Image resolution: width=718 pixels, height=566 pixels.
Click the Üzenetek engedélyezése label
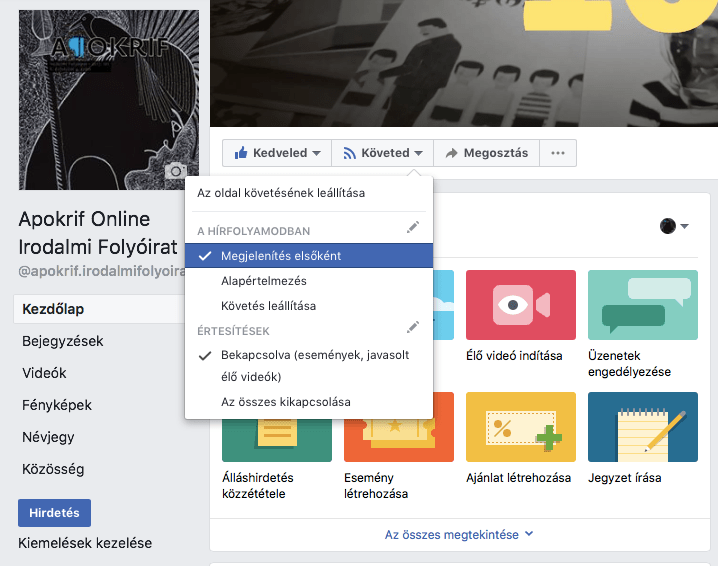(x=629, y=364)
